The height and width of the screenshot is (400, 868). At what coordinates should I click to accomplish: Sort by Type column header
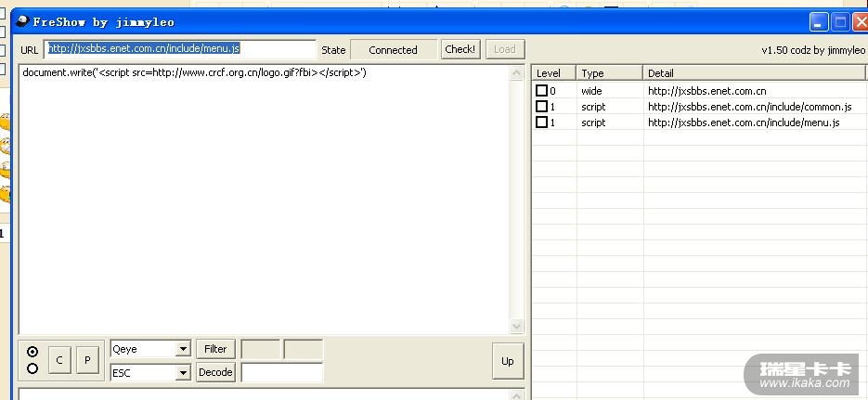coord(610,73)
